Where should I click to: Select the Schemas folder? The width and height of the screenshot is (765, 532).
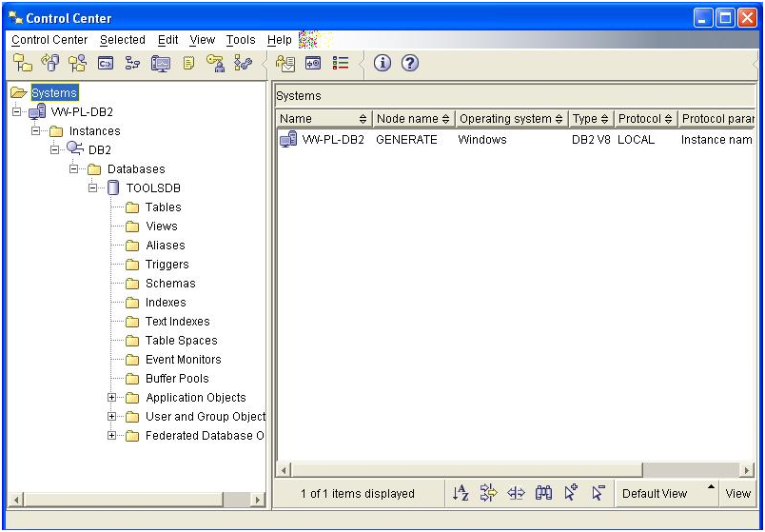click(x=161, y=283)
